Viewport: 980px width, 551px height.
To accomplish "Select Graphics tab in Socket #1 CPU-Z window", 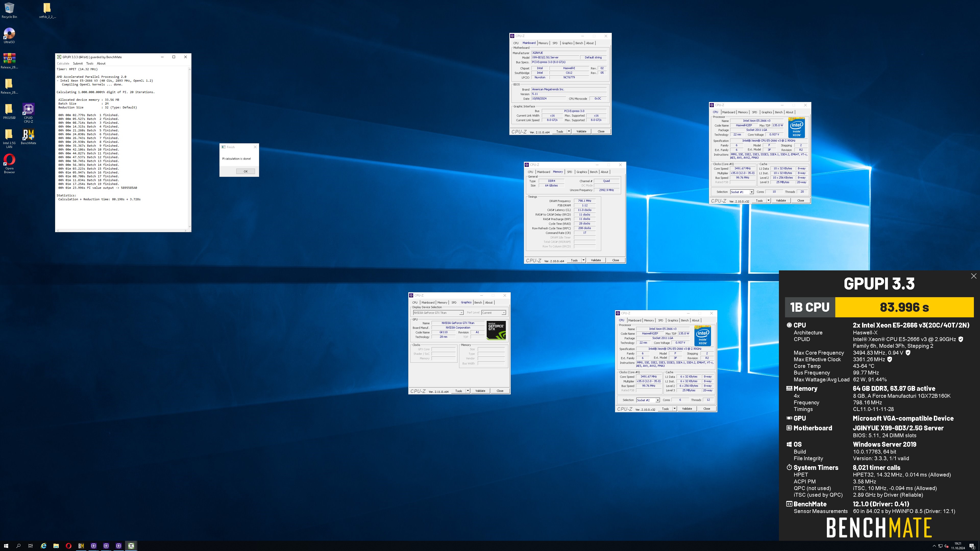I will tap(767, 112).
